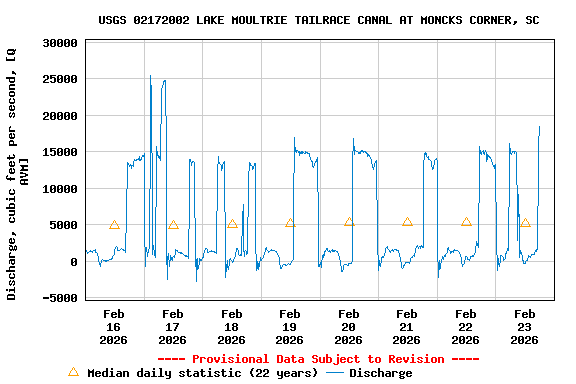Click the "Feb 19 2026" x-axis label
Viewport: 576px width, 384px height.
tap(289, 327)
